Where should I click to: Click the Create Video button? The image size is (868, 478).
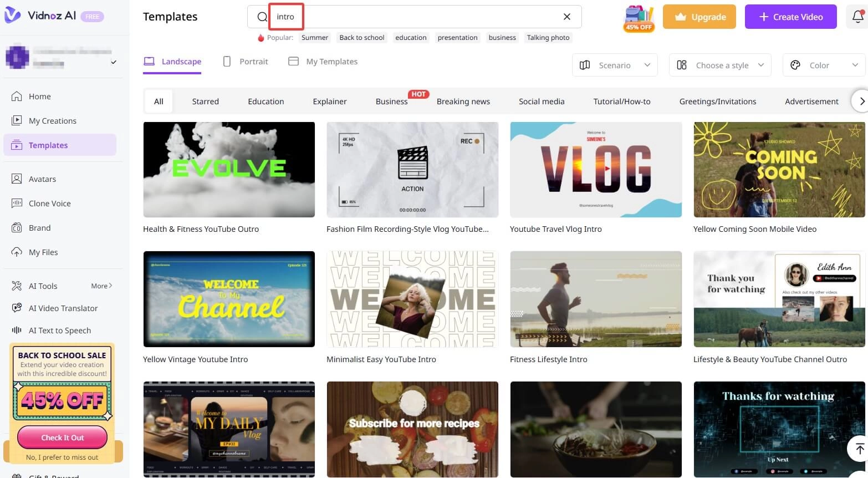(790, 17)
